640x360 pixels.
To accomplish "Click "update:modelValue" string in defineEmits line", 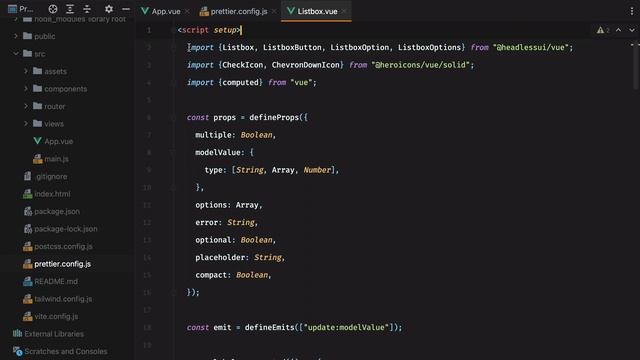I will [x=347, y=327].
